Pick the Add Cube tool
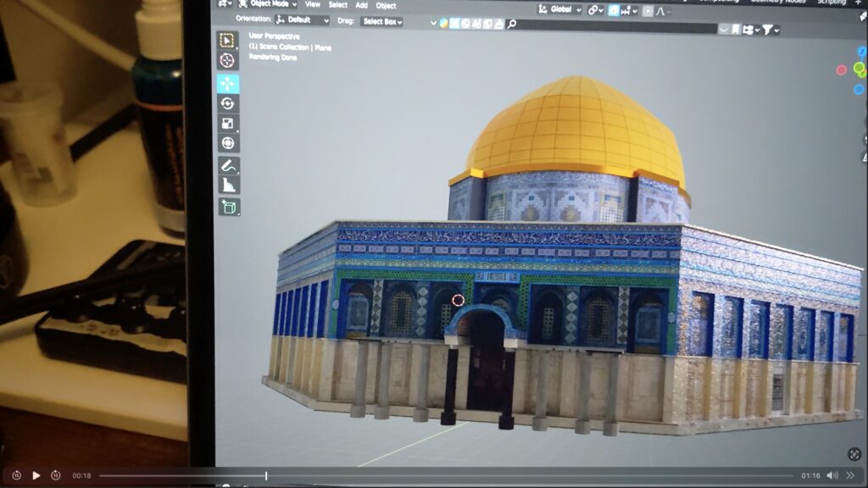Screen dimensions: 868x488 229,208
